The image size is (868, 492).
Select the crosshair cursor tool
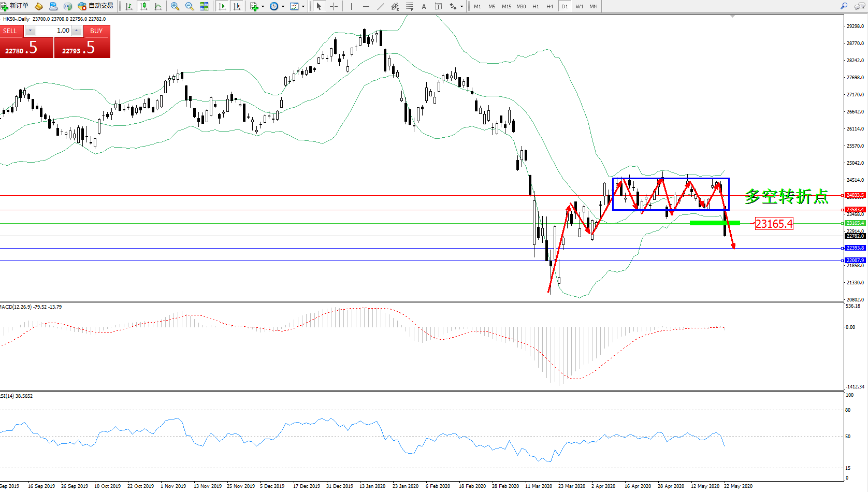coord(334,6)
